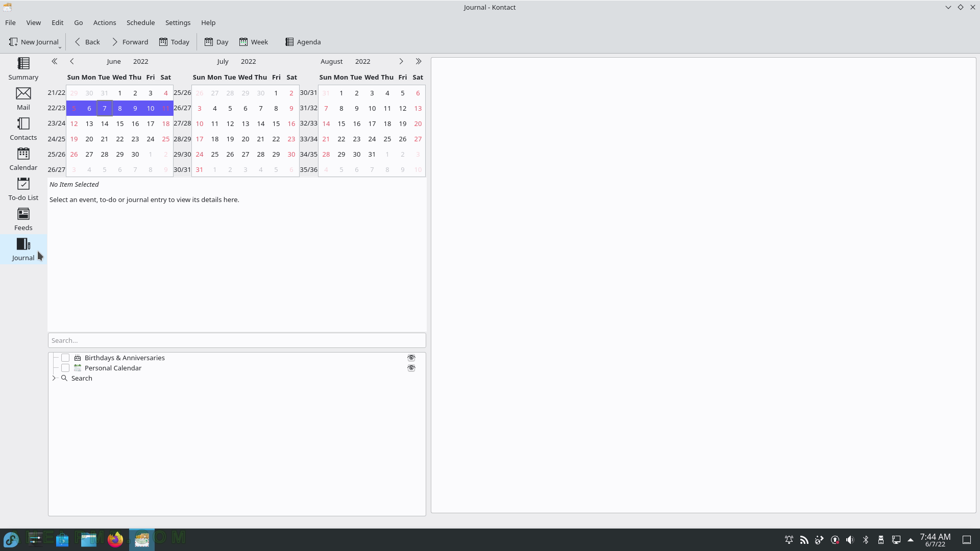
Task: Open the notifications bell tray icon
Action: coord(789,539)
